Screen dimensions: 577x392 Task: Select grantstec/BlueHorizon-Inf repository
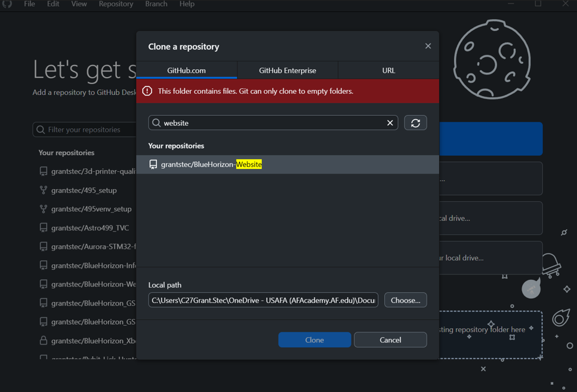tap(88, 266)
